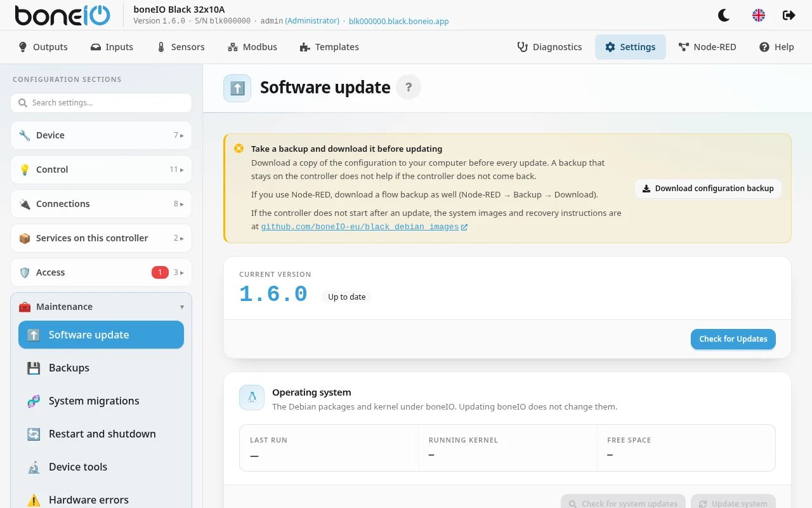Viewport: 812px width, 508px height.
Task: Open the Inputs tab
Action: pyautogui.click(x=112, y=47)
